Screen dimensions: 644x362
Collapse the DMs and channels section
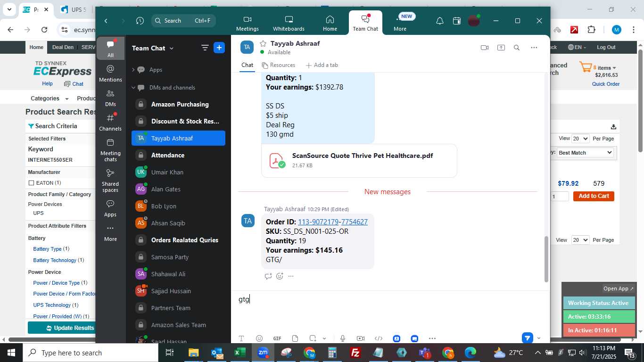(133, 88)
